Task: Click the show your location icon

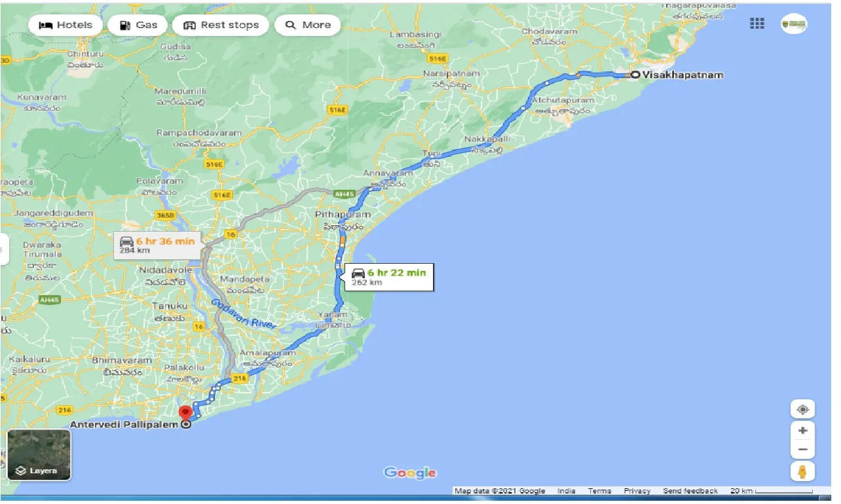Action: coord(802,410)
